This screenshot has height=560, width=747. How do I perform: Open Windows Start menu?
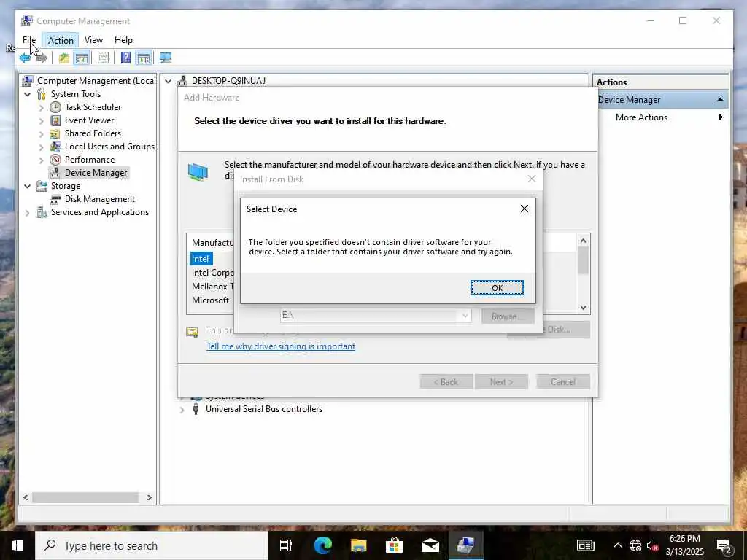[x=18, y=545]
